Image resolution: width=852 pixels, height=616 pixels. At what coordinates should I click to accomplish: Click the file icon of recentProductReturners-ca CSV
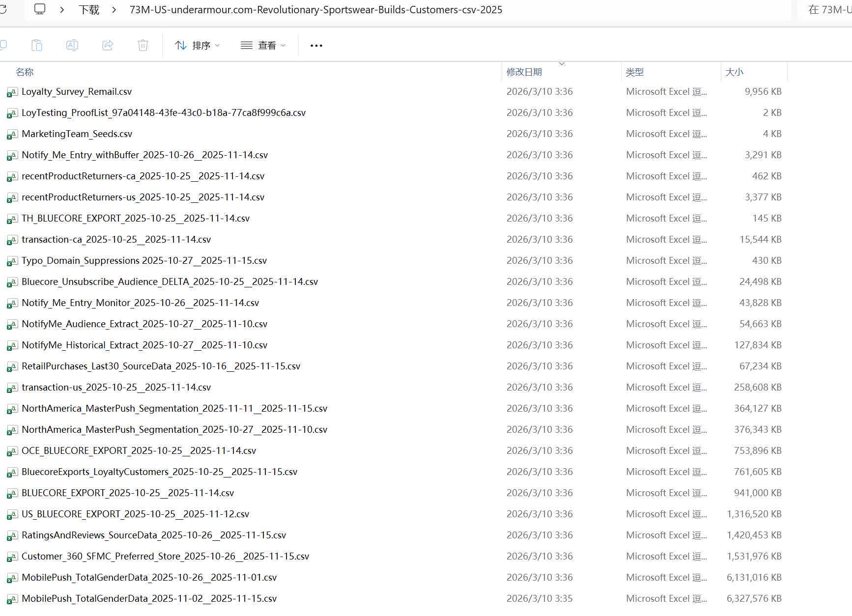click(12, 177)
